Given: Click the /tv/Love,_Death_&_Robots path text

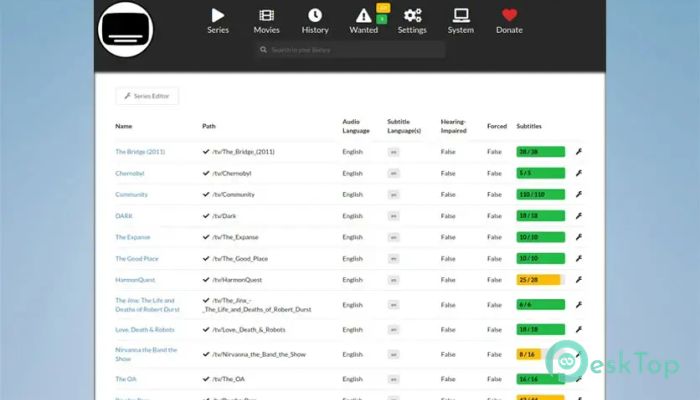Looking at the screenshot, I should [249, 329].
